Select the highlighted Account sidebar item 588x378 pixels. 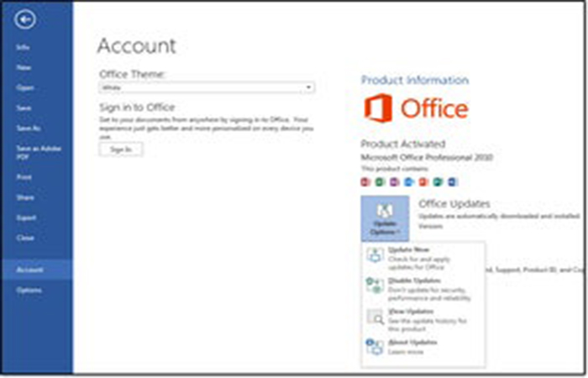[x=37, y=270]
